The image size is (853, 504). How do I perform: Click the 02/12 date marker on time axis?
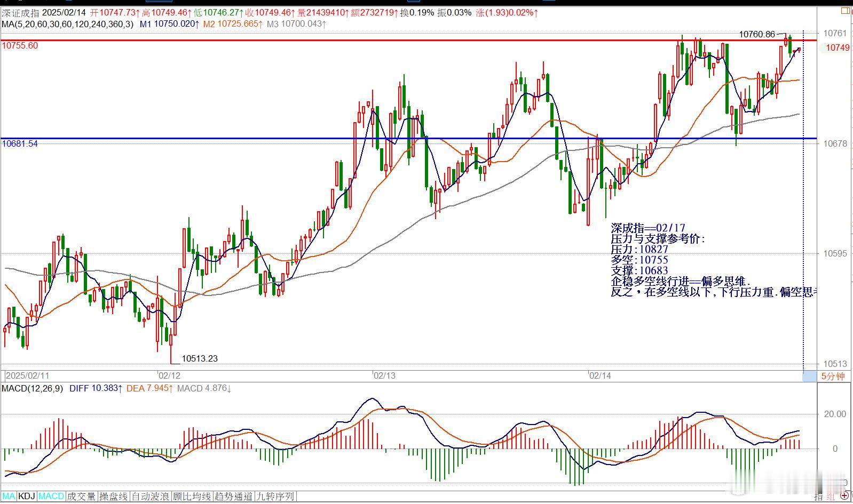coord(169,375)
